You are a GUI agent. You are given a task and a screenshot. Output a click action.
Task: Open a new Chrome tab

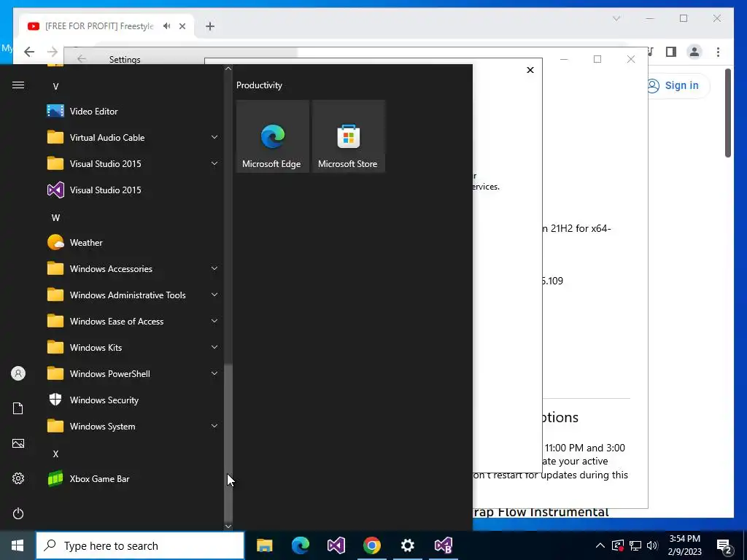click(210, 26)
